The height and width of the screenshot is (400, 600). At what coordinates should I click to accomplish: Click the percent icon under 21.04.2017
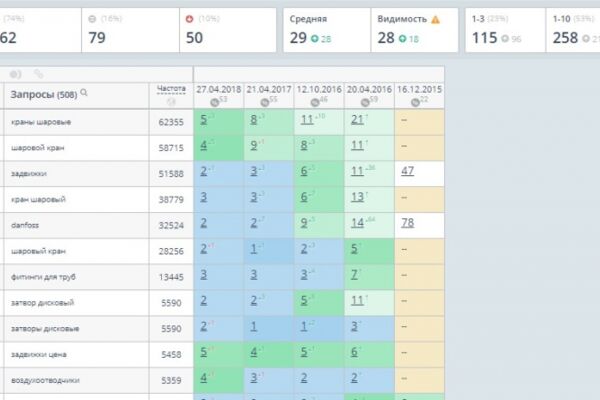tap(264, 102)
